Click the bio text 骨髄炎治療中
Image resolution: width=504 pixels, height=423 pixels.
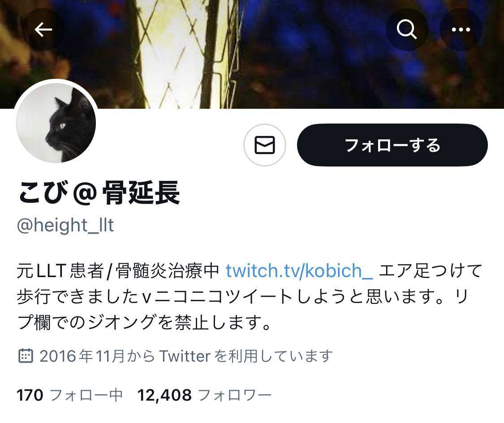pos(167,270)
